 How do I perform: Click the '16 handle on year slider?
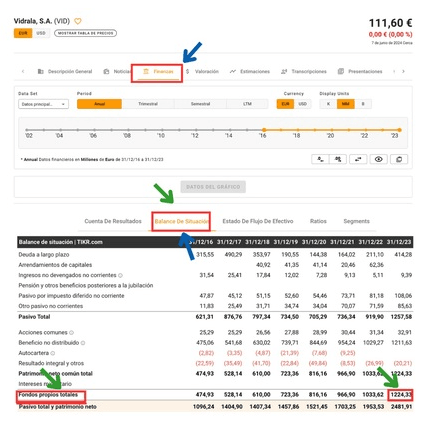click(264, 130)
